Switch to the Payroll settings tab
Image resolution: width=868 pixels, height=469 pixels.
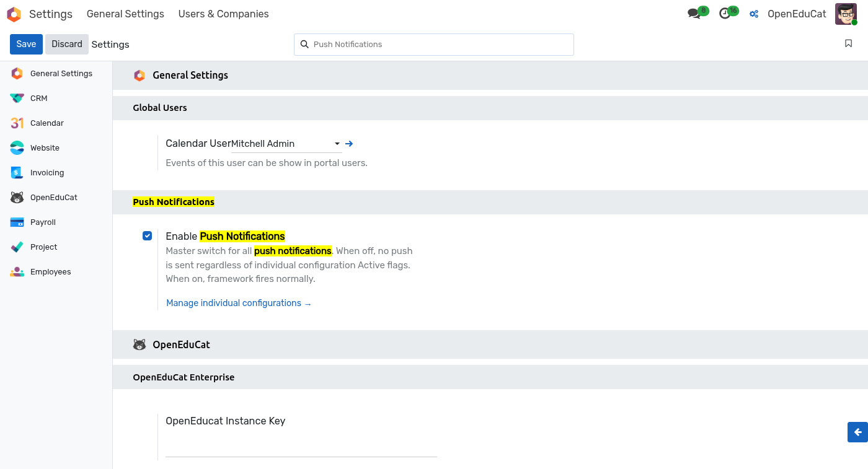56,222
